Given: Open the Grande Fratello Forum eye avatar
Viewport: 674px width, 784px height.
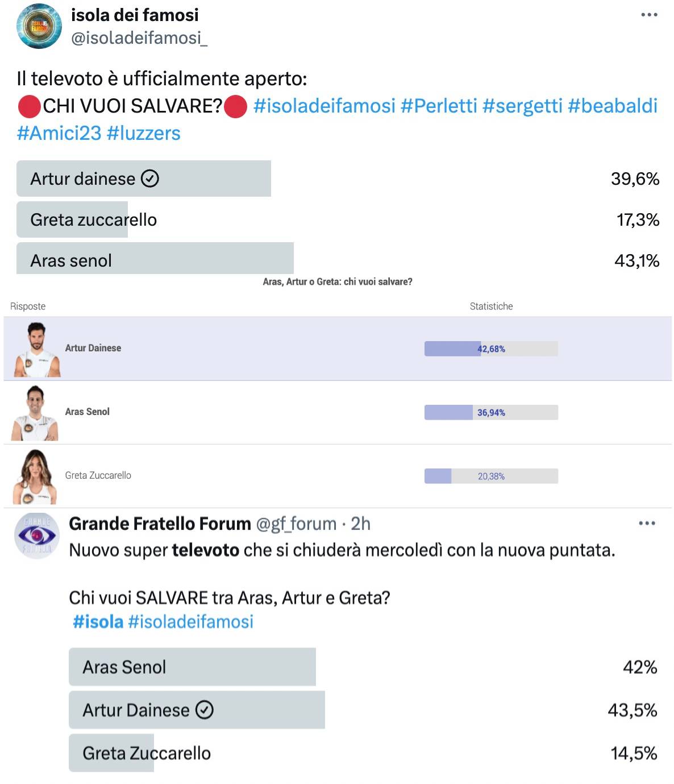Looking at the screenshot, I should [x=36, y=536].
